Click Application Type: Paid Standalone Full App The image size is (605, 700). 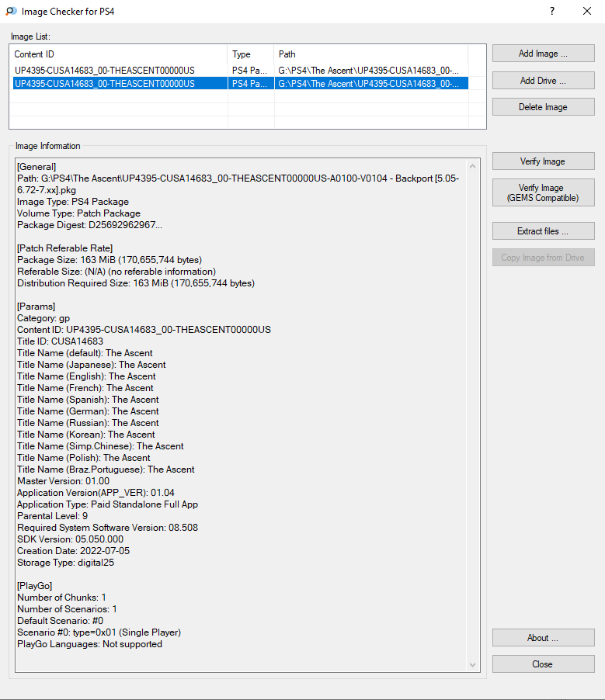[107, 504]
